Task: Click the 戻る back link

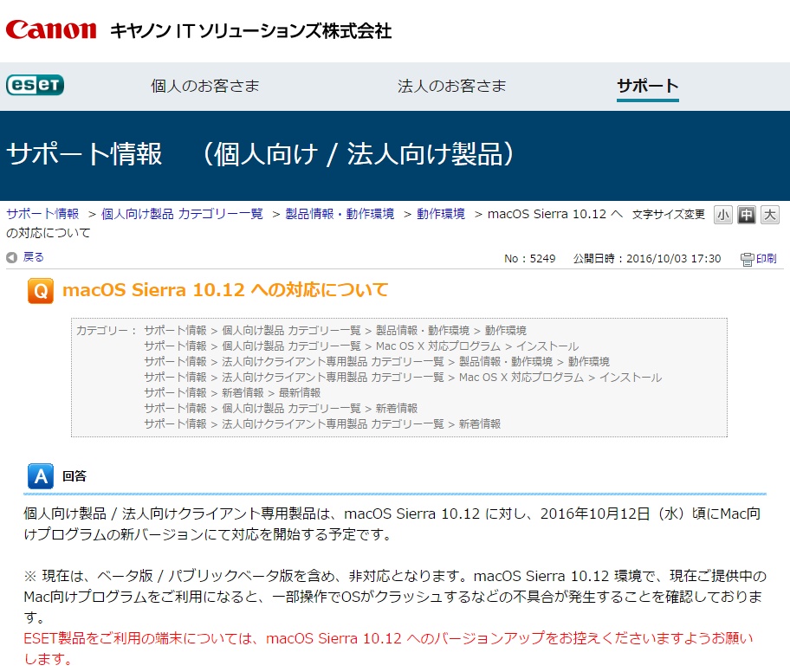Action: (x=33, y=257)
